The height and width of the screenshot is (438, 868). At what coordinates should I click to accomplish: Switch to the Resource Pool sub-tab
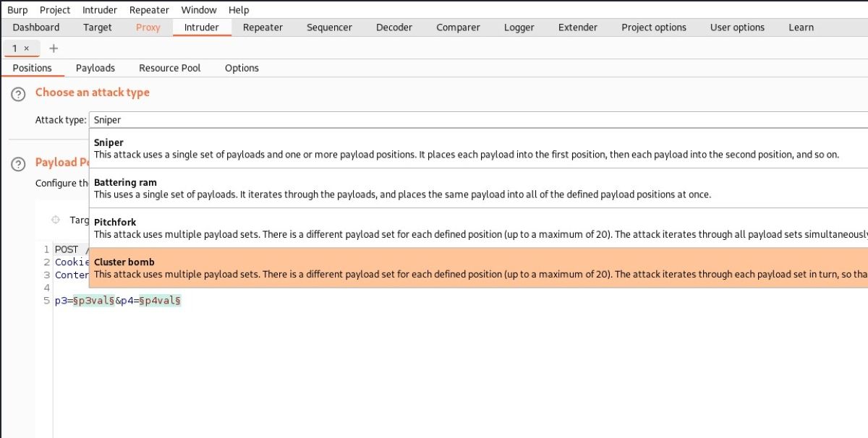point(170,68)
